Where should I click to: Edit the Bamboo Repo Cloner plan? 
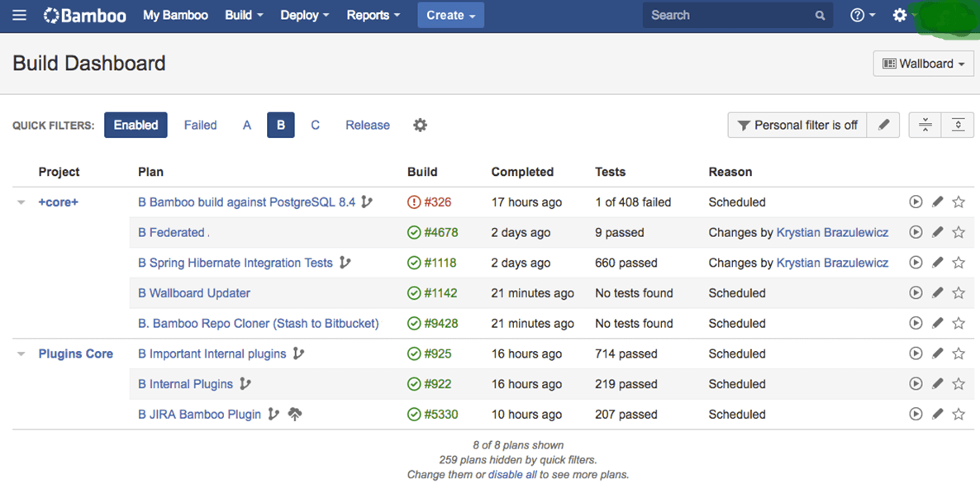point(937,323)
